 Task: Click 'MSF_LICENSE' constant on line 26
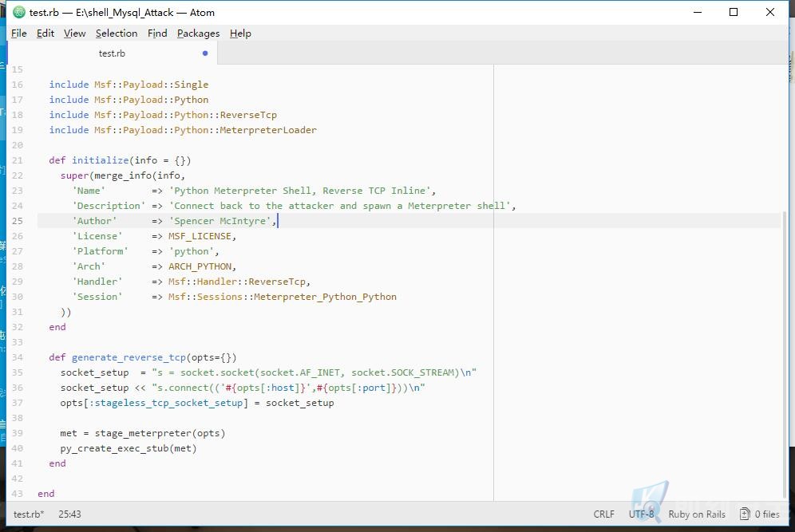(x=200, y=236)
